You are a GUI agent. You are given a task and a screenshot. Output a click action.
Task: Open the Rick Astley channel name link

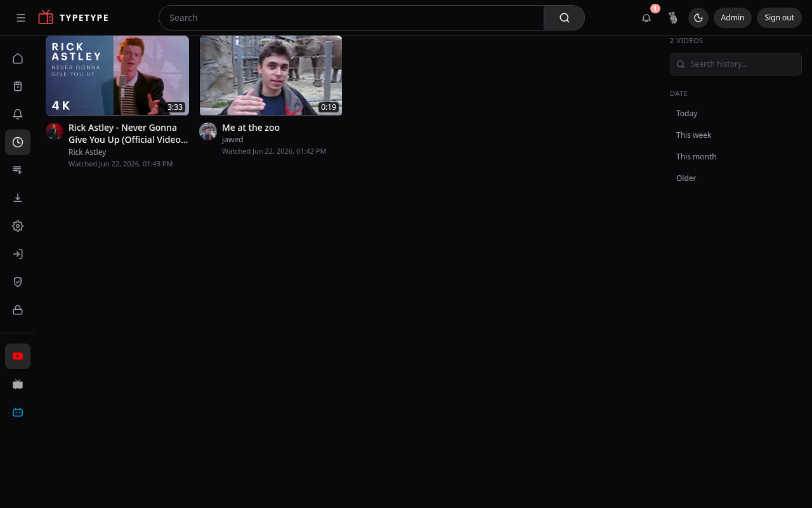[88, 152]
